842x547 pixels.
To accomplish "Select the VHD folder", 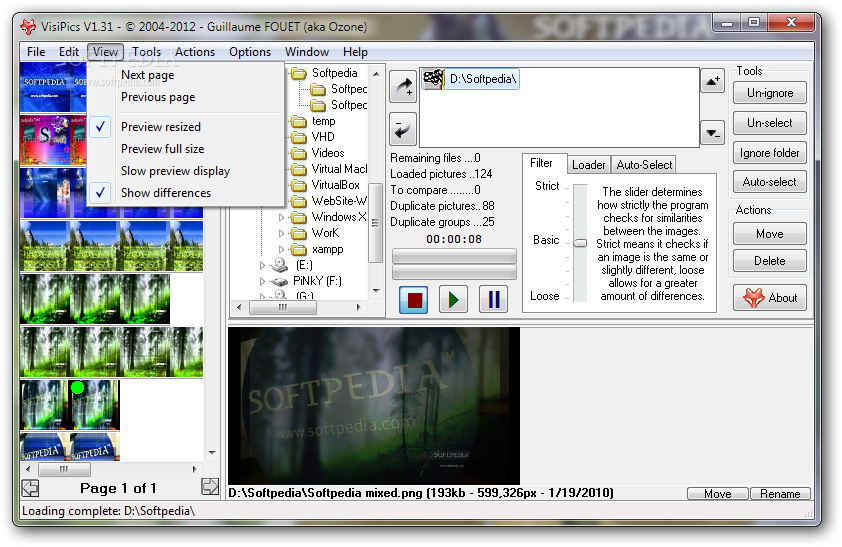I will point(323,137).
